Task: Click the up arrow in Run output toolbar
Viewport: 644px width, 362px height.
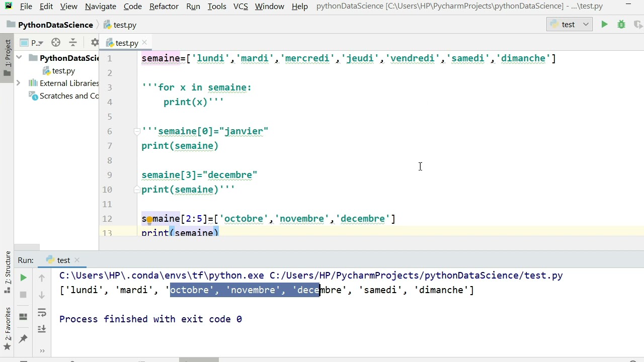Action: (x=42, y=278)
